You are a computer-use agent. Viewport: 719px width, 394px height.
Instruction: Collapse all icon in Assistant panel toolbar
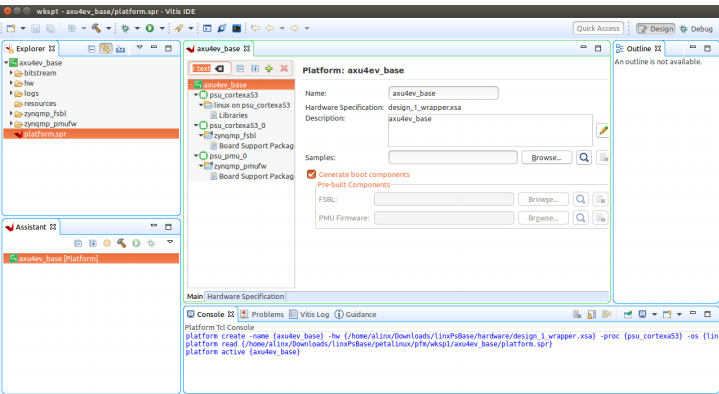(78, 243)
